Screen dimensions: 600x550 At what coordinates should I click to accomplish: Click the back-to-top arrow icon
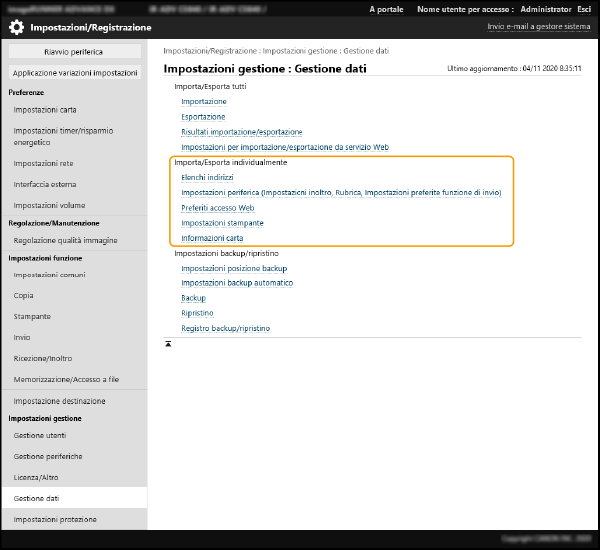coord(169,343)
